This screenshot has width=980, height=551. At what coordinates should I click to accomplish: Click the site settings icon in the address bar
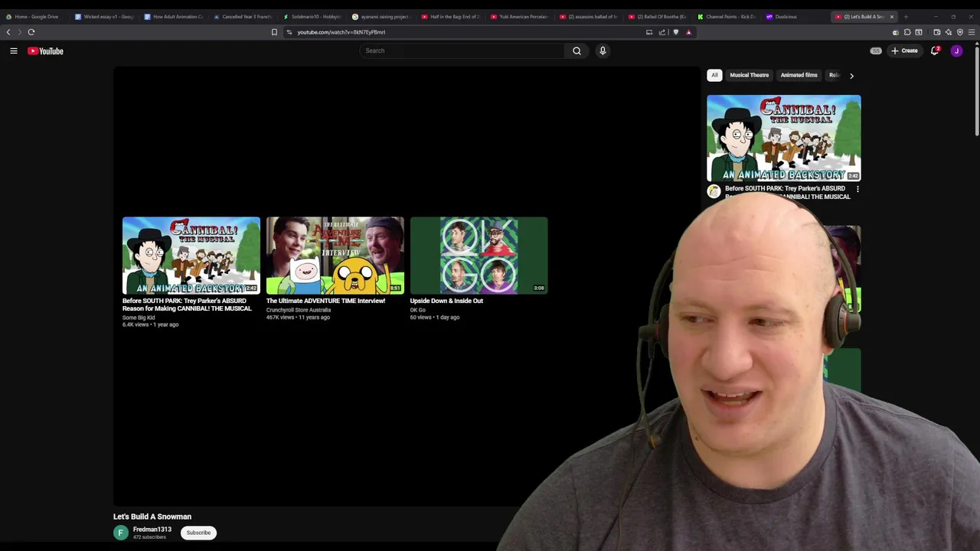[x=289, y=32]
